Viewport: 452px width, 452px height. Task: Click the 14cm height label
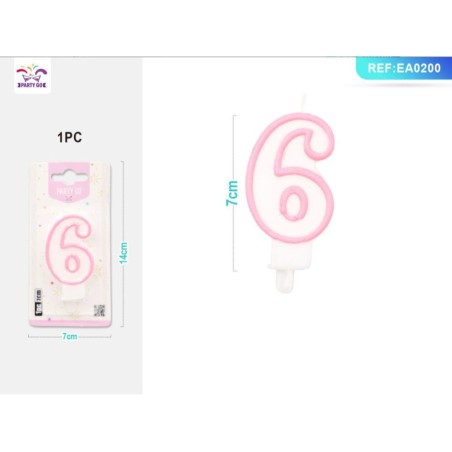124,253
